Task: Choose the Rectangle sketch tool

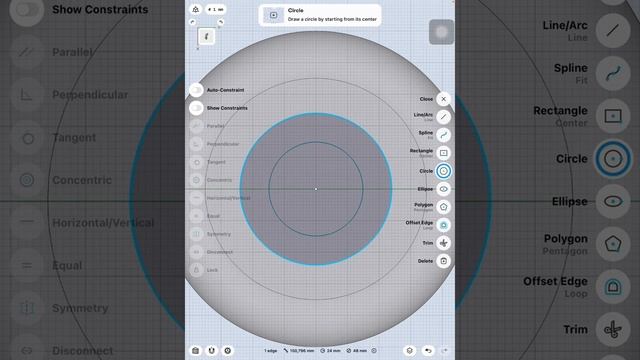Action: click(x=443, y=153)
